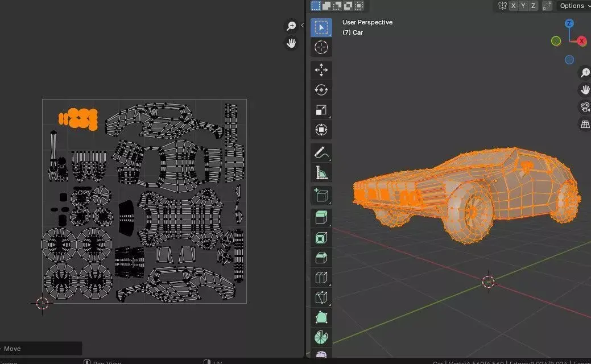591x364 pixels.
Task: Select the Move tool in the toolbar
Action: pos(321,70)
